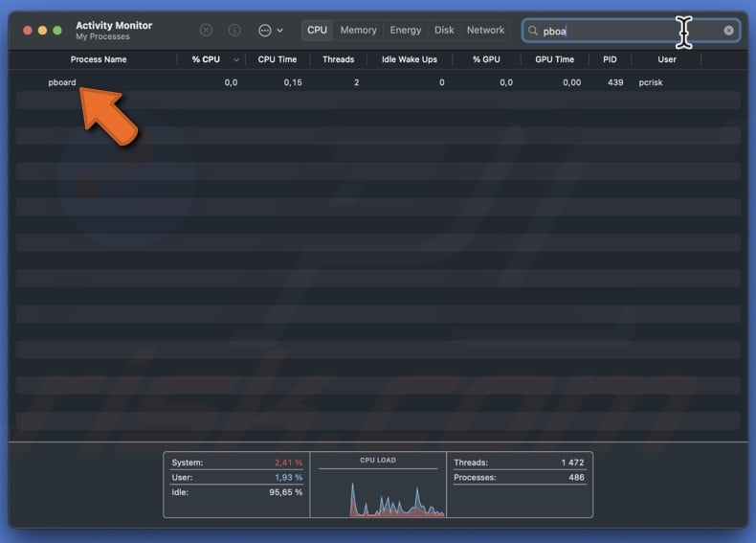Click the Idle 95,65 % value
756x543 pixels.
(x=285, y=492)
